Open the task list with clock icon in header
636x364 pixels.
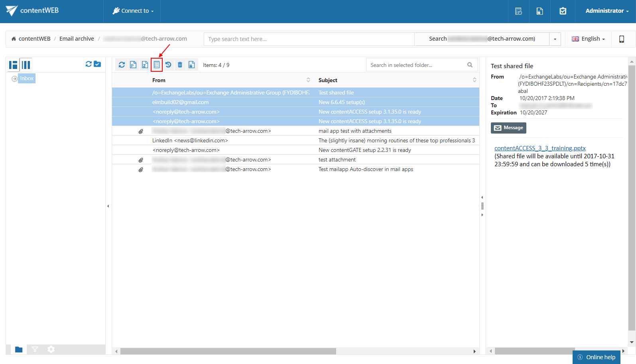(x=518, y=11)
